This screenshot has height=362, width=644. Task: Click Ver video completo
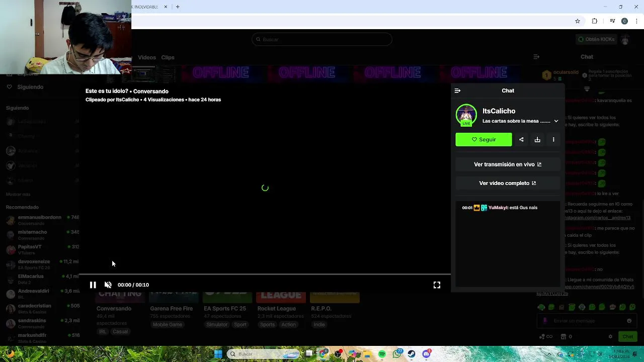[508, 183]
